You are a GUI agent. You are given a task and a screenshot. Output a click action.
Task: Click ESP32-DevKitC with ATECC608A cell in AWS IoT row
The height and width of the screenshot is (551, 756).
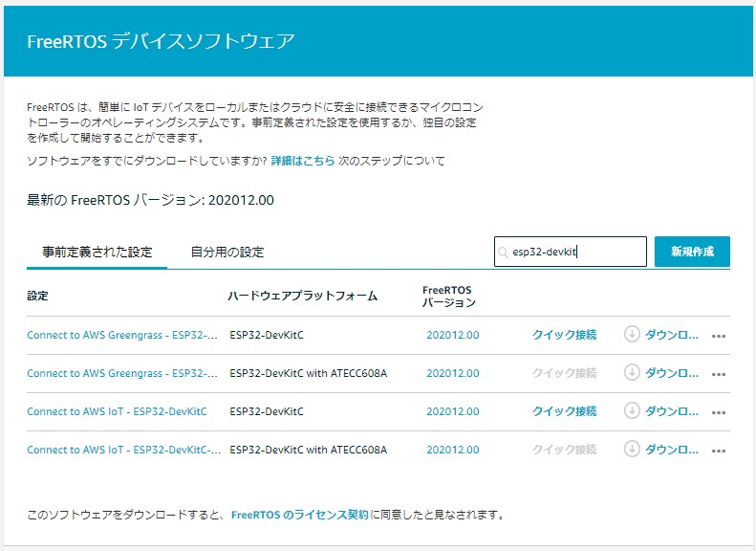(x=308, y=450)
